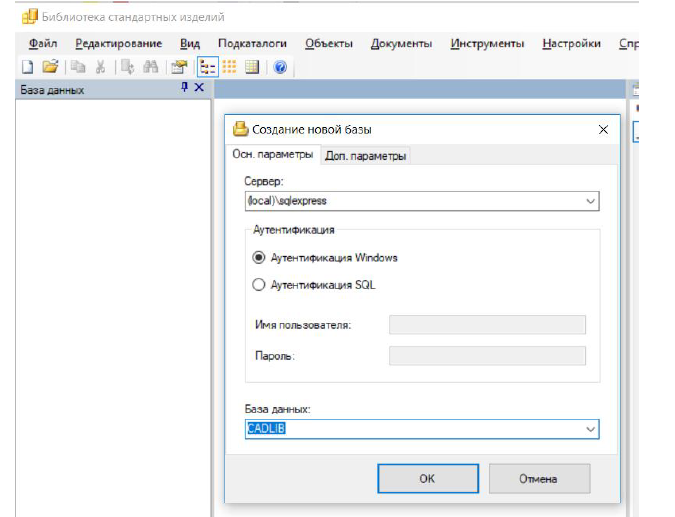Click the Cut scissors toolbar icon
675x517 pixels.
pyautogui.click(x=101, y=67)
